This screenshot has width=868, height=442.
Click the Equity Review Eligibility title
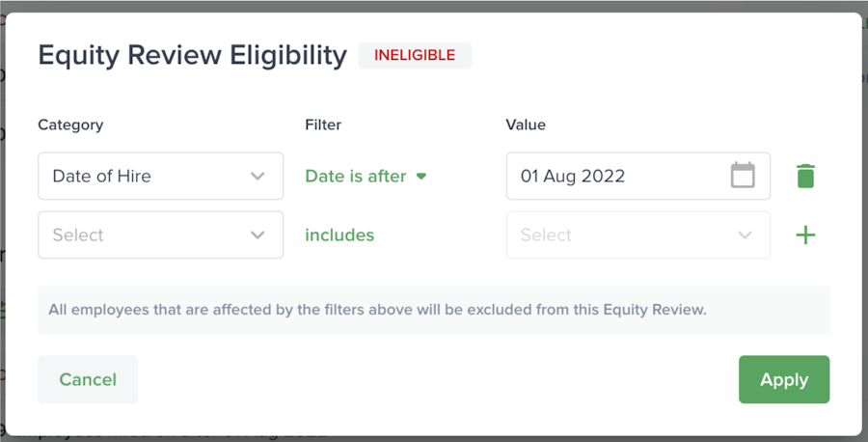192,55
